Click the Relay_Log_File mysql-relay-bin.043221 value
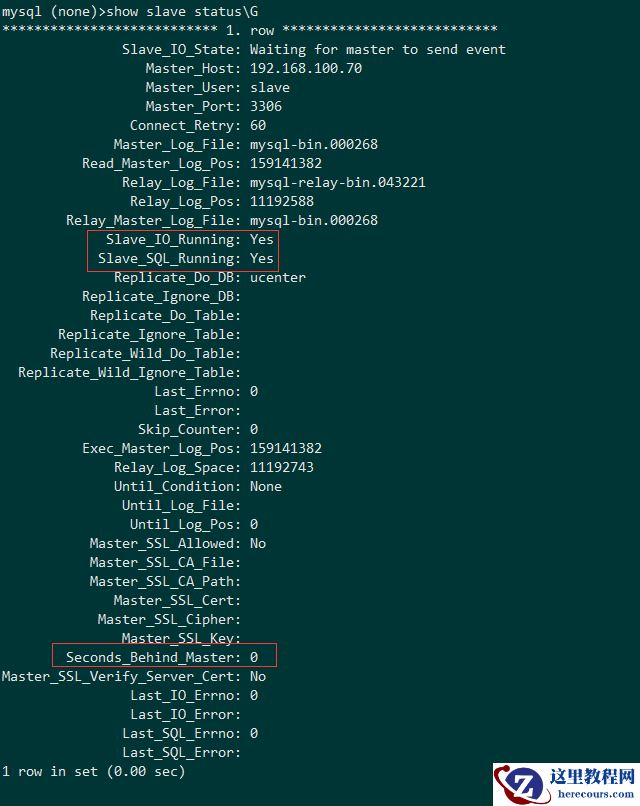Viewport: 640px width, 806px height. [338, 182]
